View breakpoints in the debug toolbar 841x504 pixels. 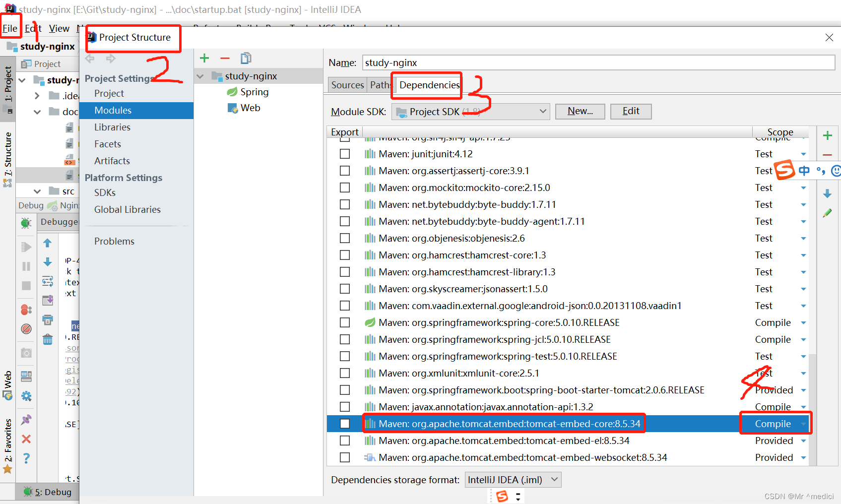(x=26, y=310)
